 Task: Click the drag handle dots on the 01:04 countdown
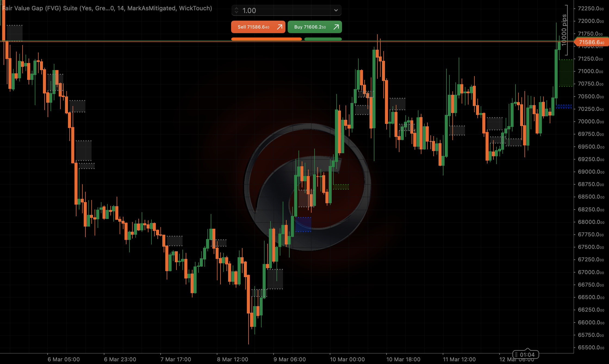click(516, 354)
